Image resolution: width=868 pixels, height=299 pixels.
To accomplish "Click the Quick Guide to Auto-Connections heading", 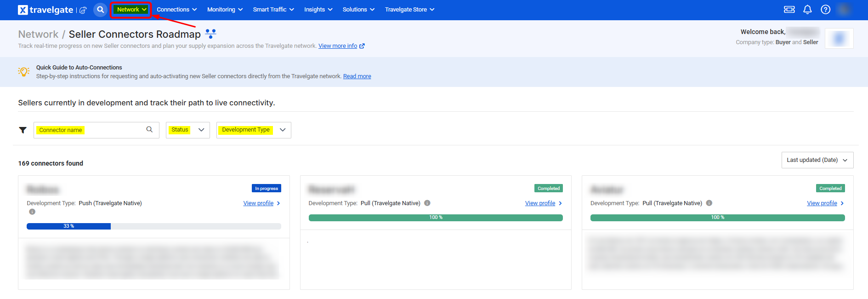I will pyautogui.click(x=79, y=68).
